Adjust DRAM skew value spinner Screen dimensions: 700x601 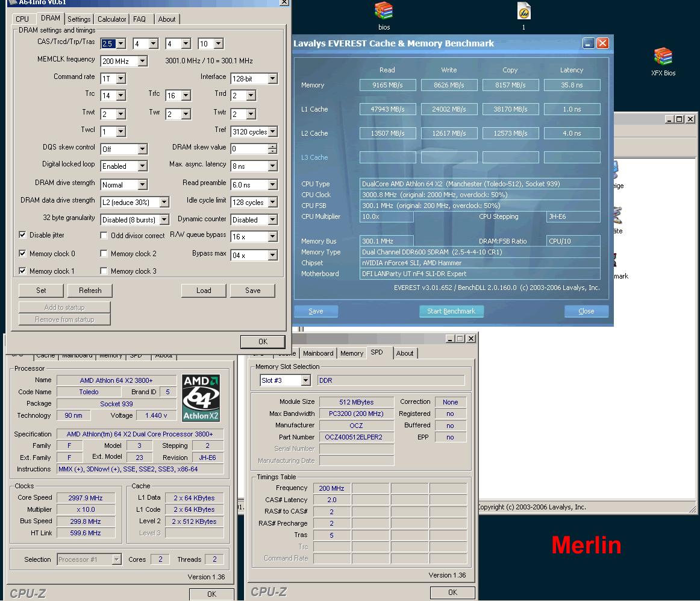(272, 149)
